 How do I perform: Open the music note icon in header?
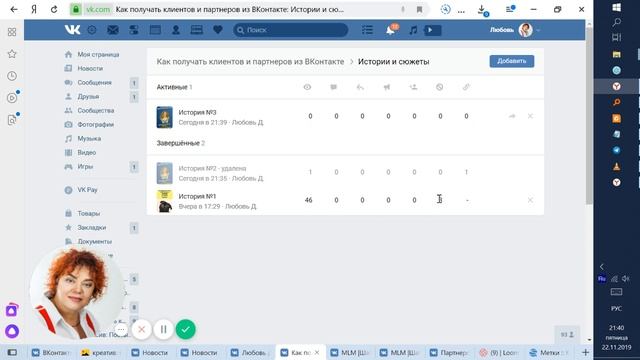413,30
